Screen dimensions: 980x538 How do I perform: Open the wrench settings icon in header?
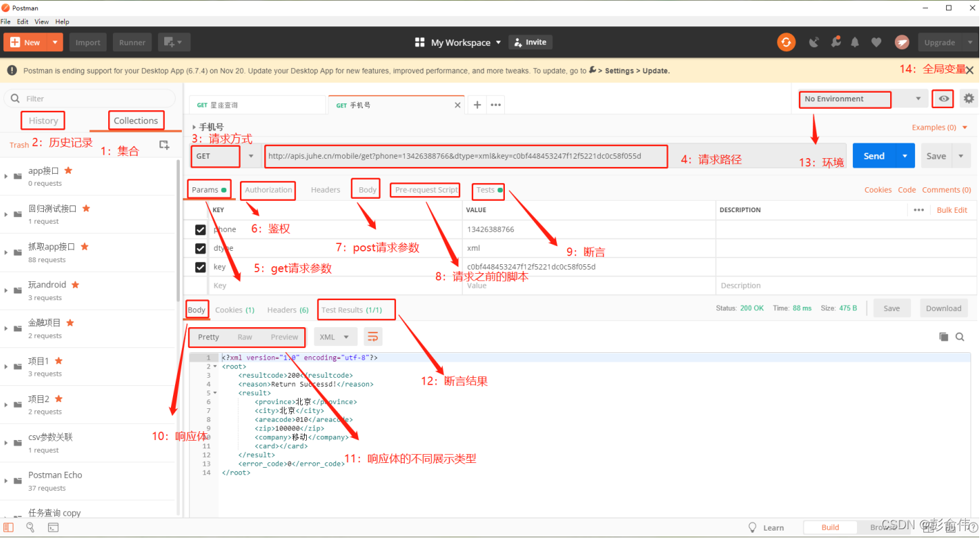pos(836,42)
